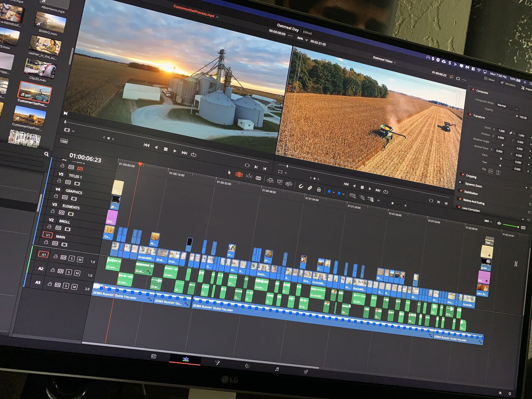Open the Metadata panel tab

pos(508,84)
